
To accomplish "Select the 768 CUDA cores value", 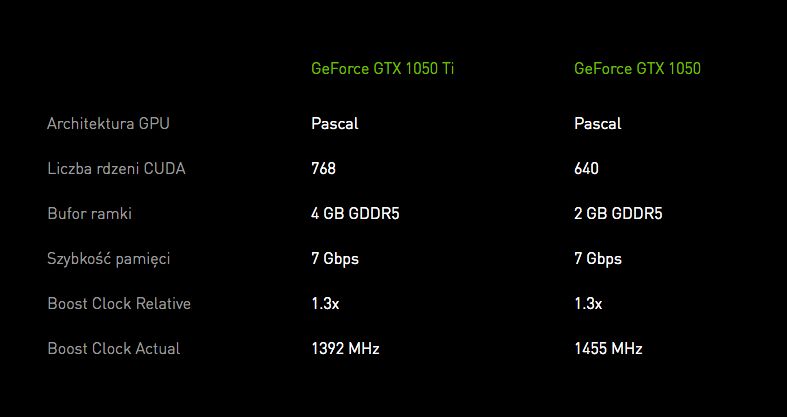I will click(x=323, y=169).
